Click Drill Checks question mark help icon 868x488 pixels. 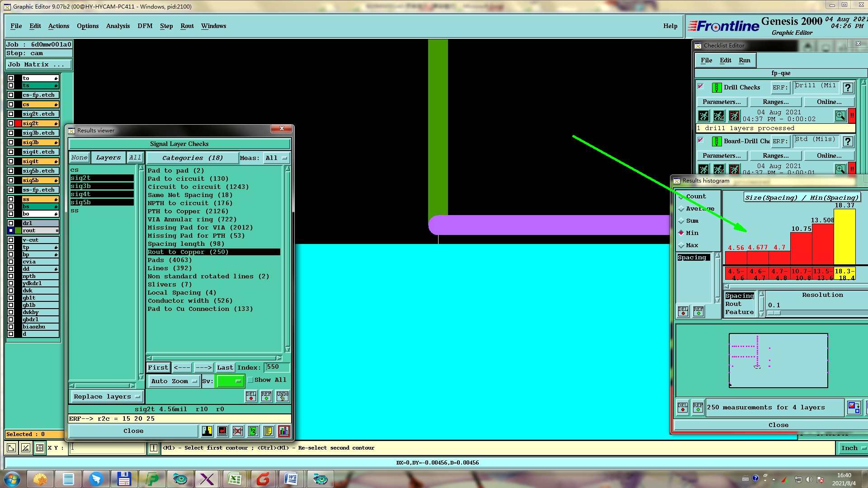[x=848, y=88]
